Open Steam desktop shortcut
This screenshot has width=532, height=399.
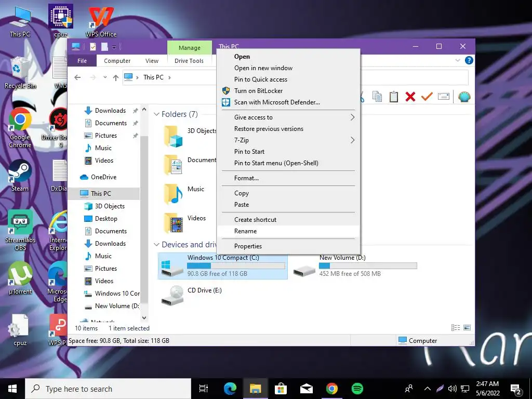[20, 176]
